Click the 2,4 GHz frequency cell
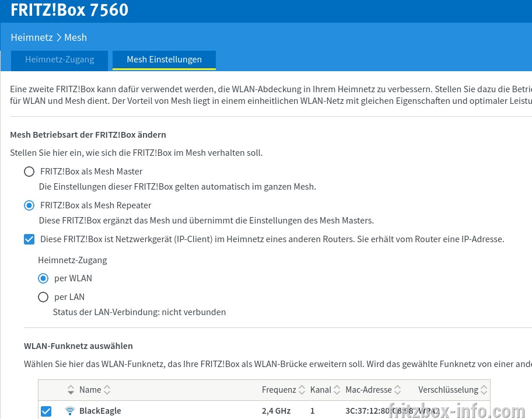This screenshot has width=532, height=419. tap(276, 411)
